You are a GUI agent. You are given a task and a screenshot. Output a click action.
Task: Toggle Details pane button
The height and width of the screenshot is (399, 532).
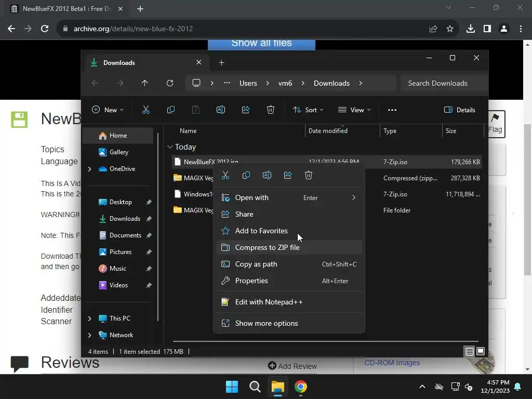(x=460, y=110)
